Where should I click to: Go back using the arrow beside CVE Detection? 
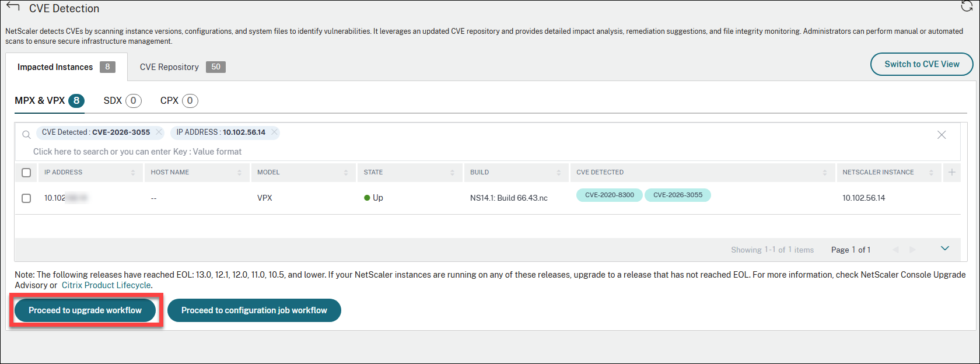[x=13, y=7]
